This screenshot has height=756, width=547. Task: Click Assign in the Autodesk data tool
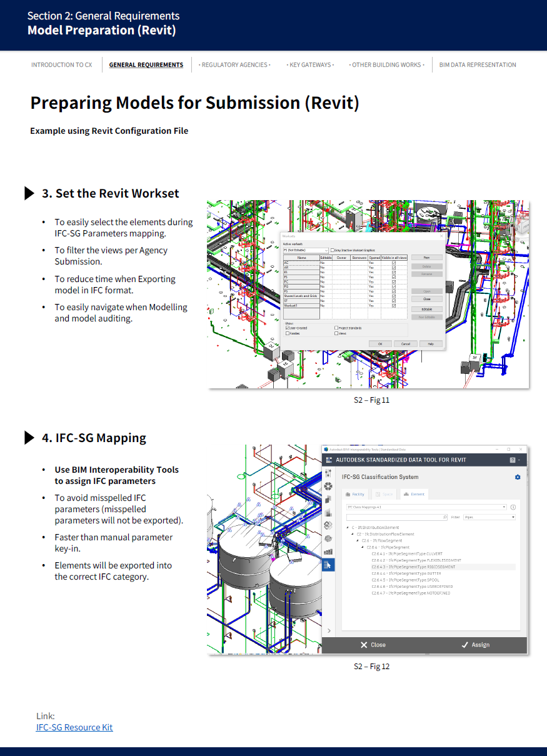click(475, 645)
